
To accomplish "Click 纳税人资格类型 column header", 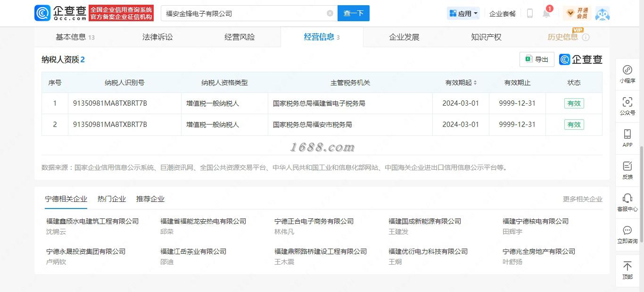I will [224, 83].
